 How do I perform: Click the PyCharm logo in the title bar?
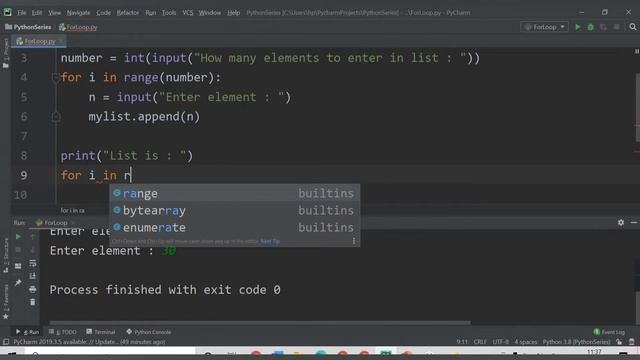[7, 12]
